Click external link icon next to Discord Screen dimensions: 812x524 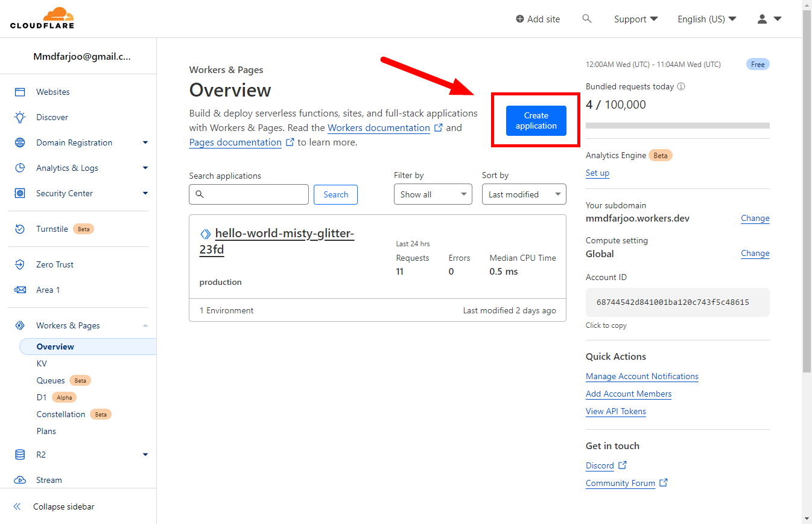(x=623, y=465)
